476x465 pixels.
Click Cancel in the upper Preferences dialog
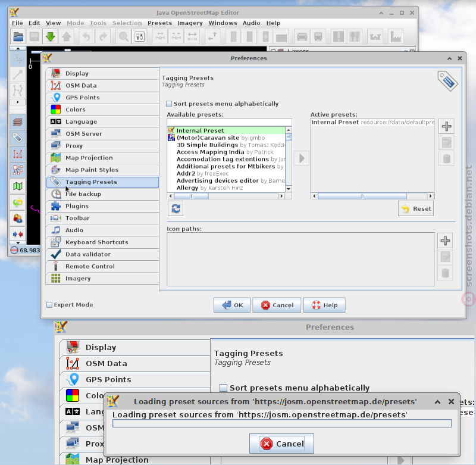(277, 305)
